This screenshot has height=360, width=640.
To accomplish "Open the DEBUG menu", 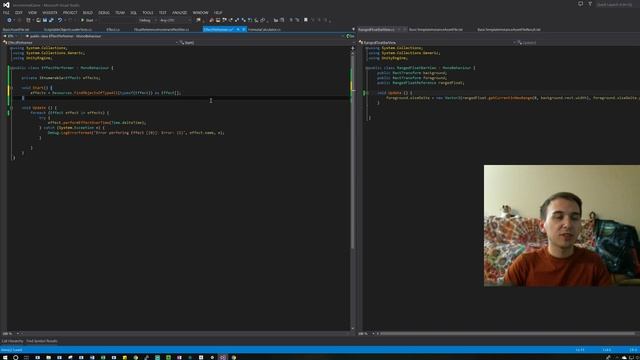I will click(x=104, y=13).
